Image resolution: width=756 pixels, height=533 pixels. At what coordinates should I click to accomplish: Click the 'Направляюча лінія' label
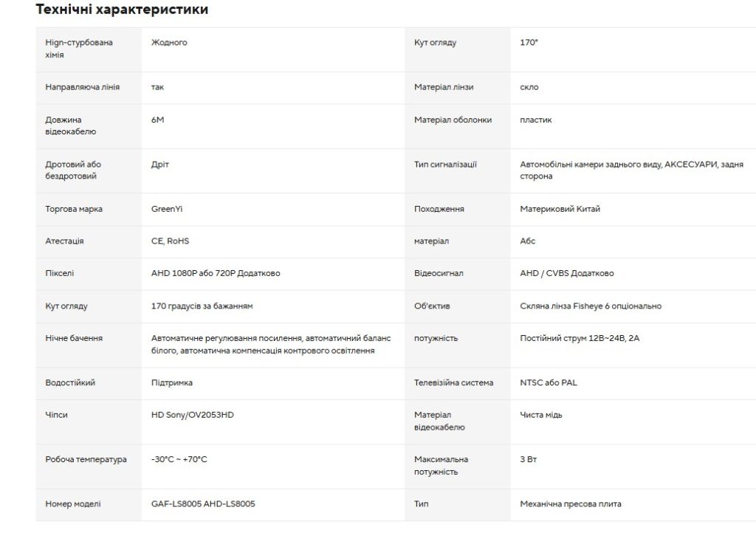[x=83, y=87]
